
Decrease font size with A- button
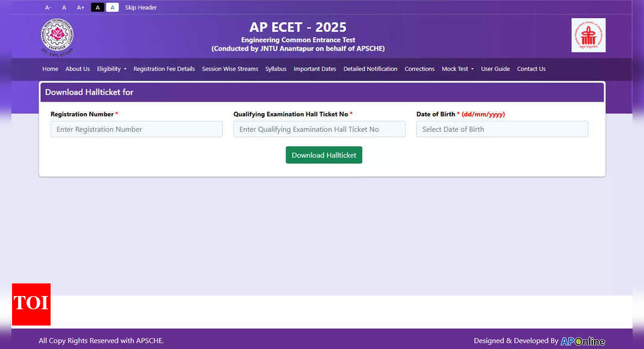(x=48, y=8)
